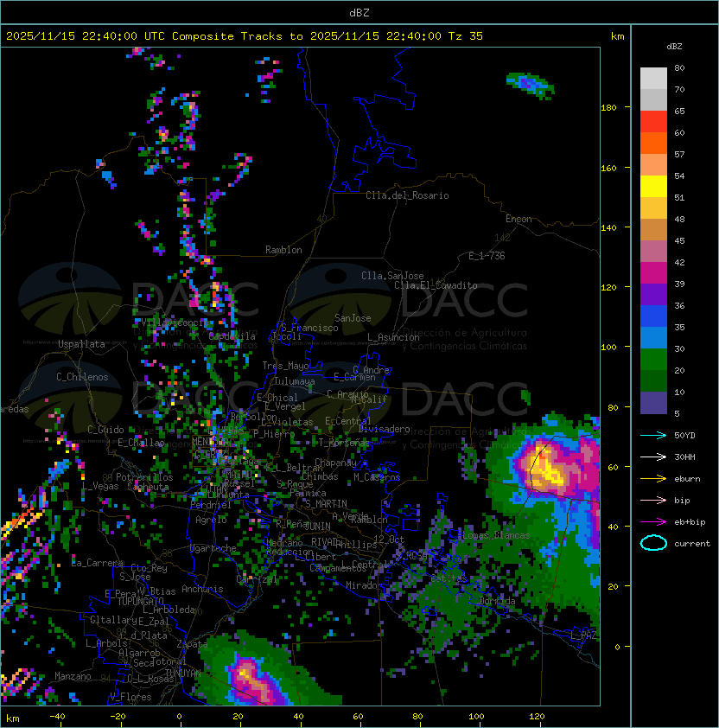This screenshot has height=728, width=719.
Task: Select the light gray 70–80 dBZ swatch
Action: tap(653, 78)
